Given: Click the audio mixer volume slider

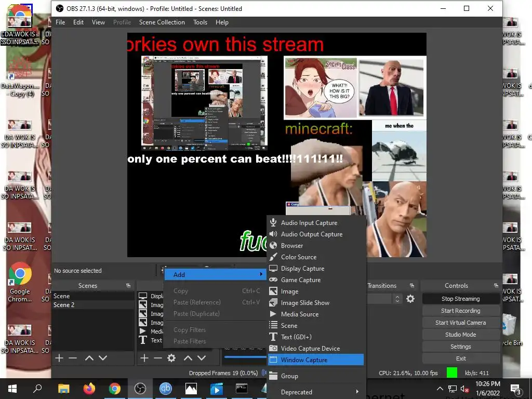Looking at the screenshot, I should click(245, 357).
